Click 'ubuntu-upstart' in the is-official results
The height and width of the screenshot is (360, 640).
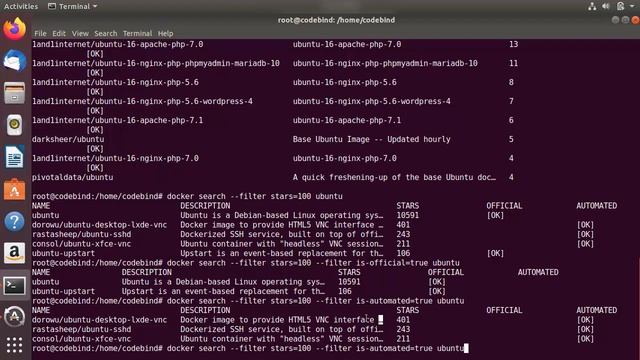63,291
